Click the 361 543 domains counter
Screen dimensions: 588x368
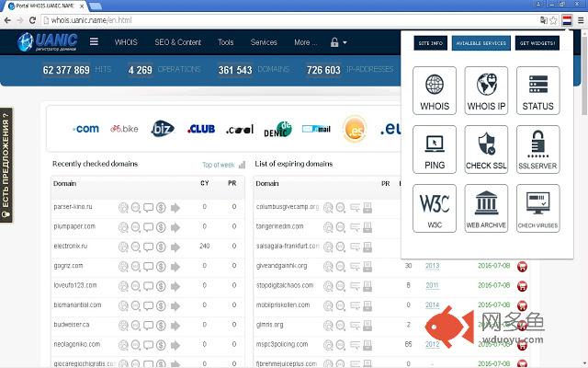[x=235, y=70]
